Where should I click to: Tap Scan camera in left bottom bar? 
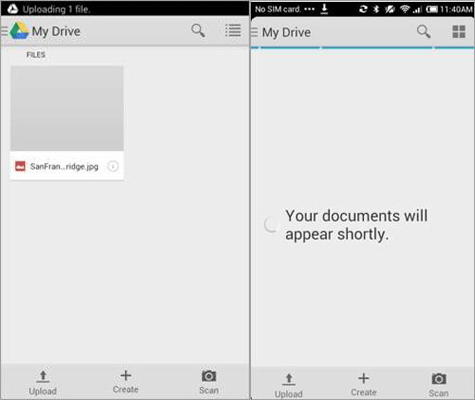coord(209,382)
